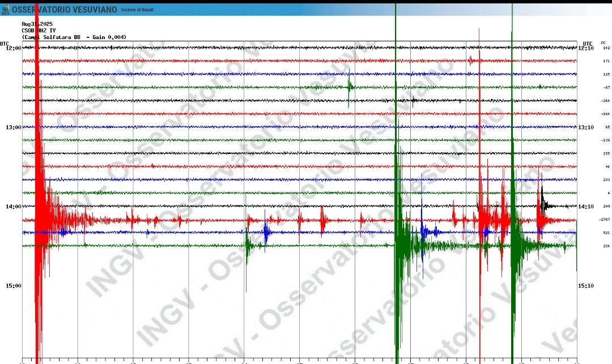This screenshot has height=364, width=612.
Task: Click the 12:00 time label on left axis
Action: [x=13, y=48]
